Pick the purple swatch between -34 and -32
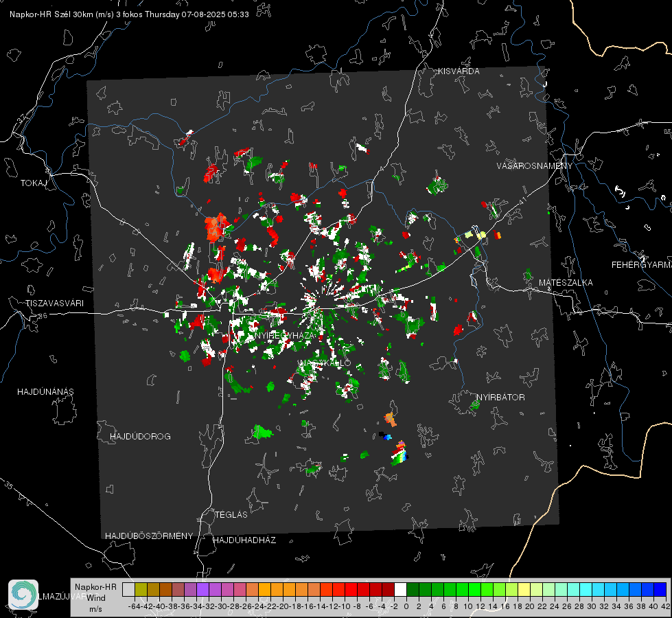Image resolution: width=672 pixels, height=618 pixels. 202,589
